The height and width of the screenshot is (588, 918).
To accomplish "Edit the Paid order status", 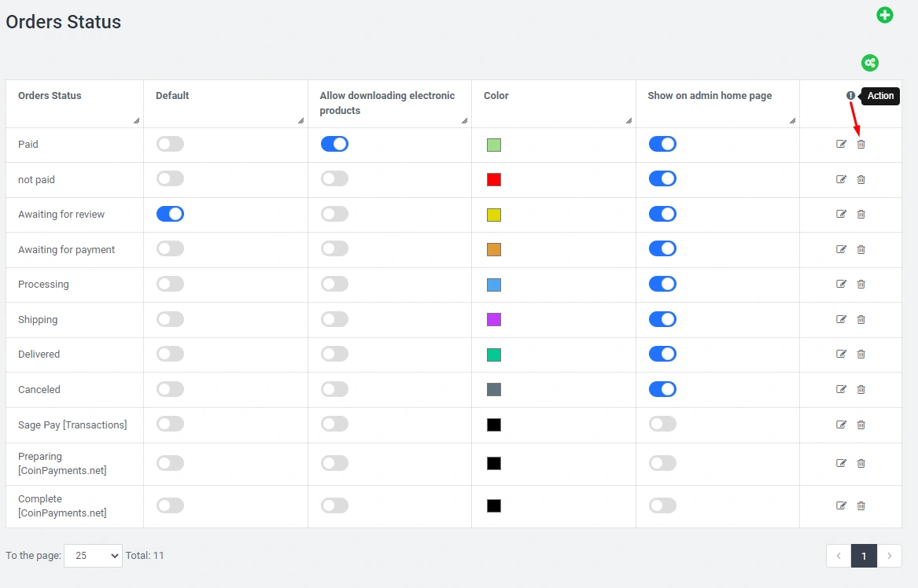I will click(841, 144).
